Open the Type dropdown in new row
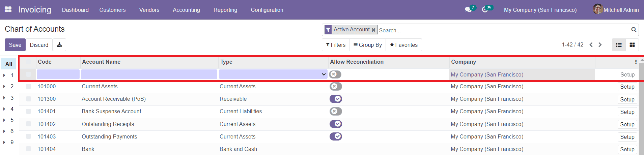The image size is (644, 155). click(273, 74)
